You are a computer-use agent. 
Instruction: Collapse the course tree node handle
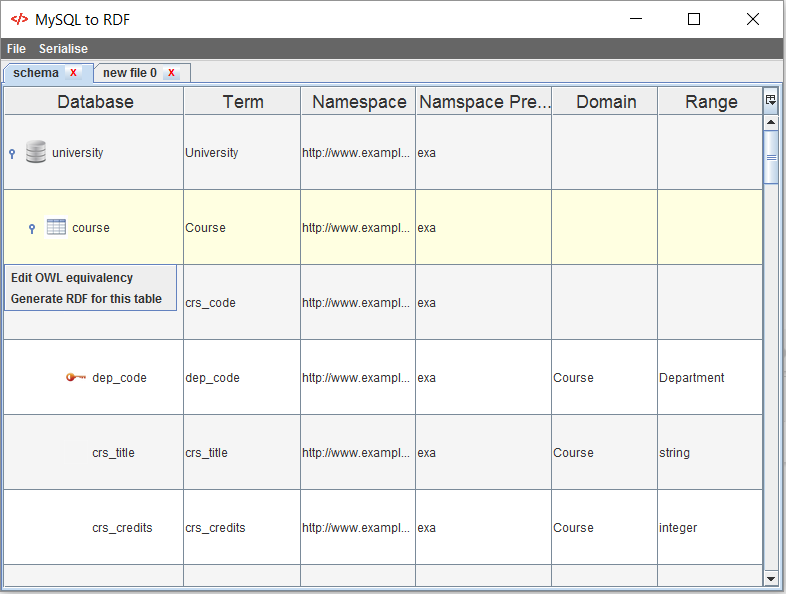point(32,229)
